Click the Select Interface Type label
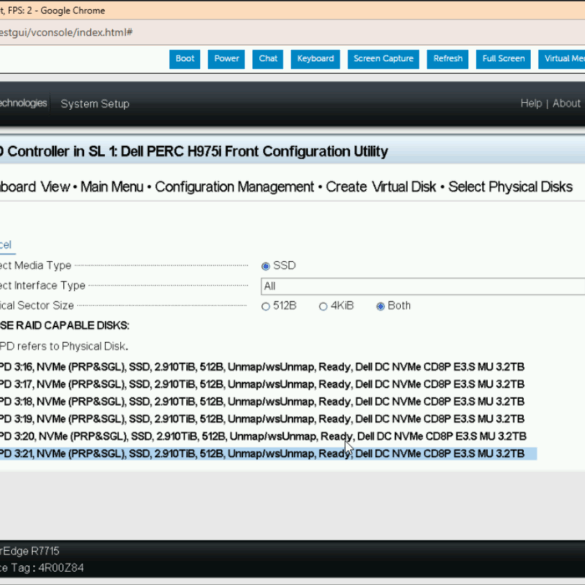The width and height of the screenshot is (585, 585). 43,286
